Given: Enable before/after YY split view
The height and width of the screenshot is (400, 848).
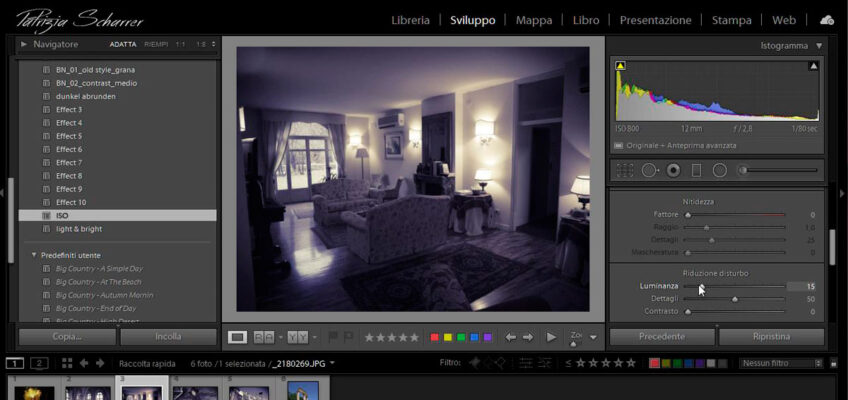Looking at the screenshot, I should point(297,337).
